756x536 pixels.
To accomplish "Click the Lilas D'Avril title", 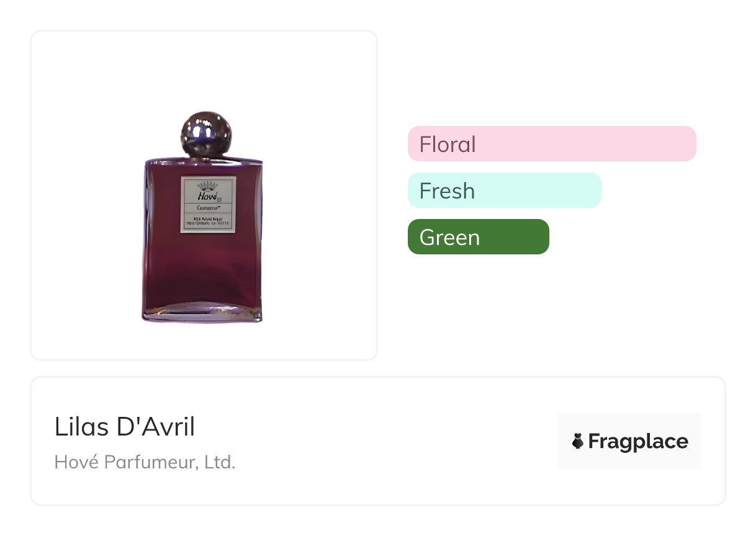I will point(125,427).
